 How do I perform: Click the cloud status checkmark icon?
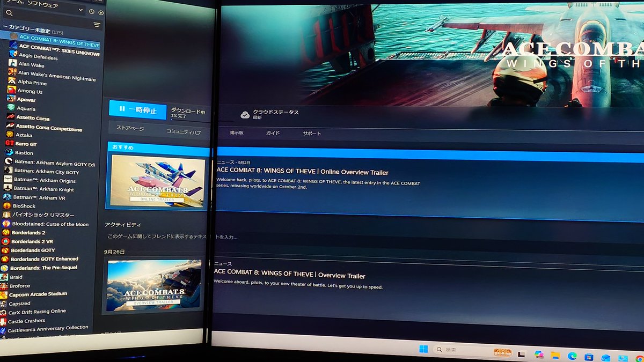(x=245, y=115)
